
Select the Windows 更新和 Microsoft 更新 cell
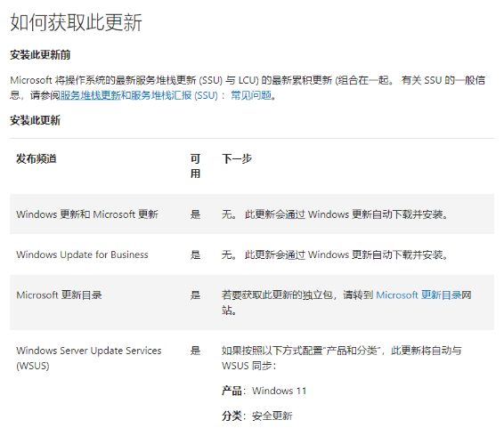(87, 214)
